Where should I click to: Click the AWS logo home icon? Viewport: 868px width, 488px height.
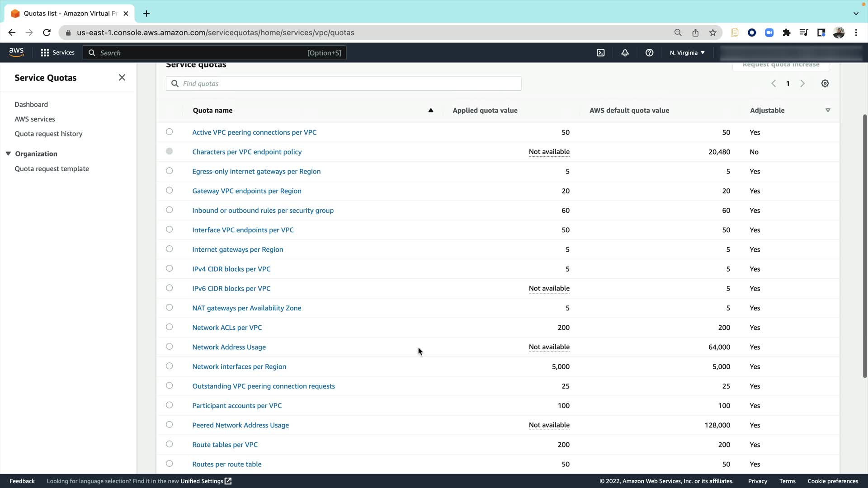(x=16, y=52)
